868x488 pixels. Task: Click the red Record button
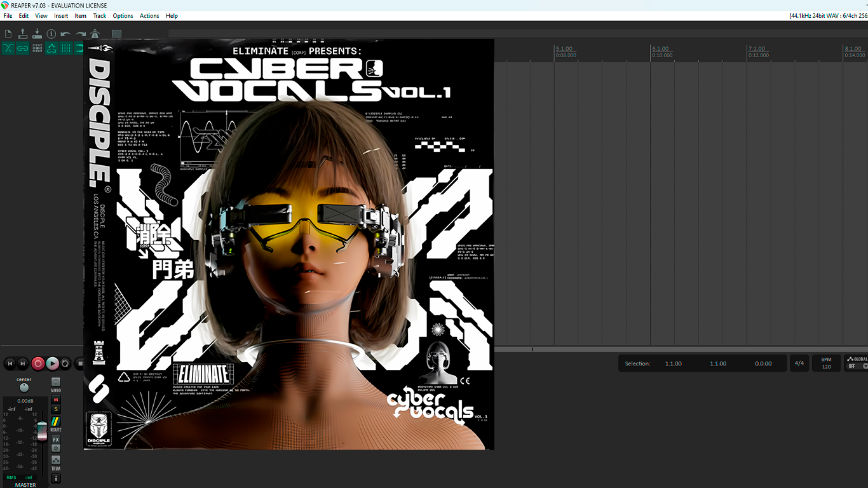click(38, 363)
